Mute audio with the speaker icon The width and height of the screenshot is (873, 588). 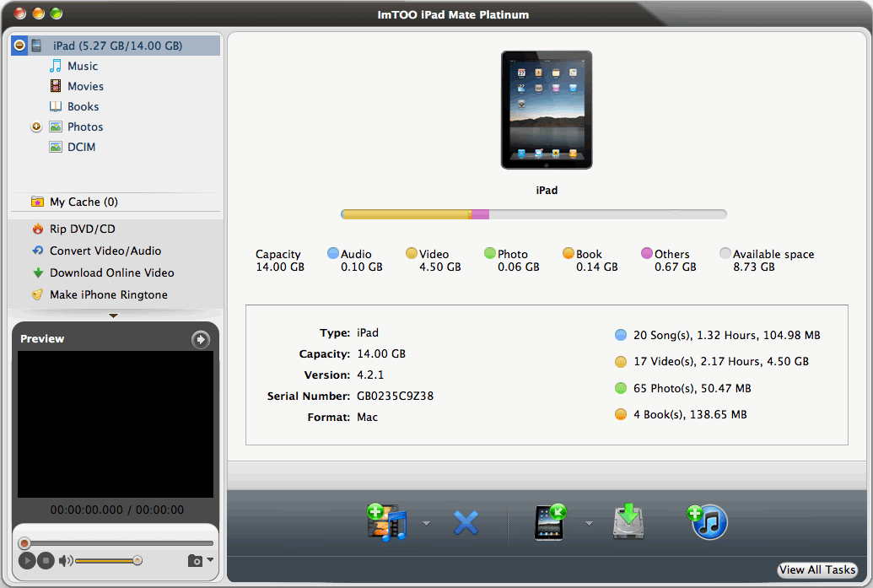click(x=65, y=560)
